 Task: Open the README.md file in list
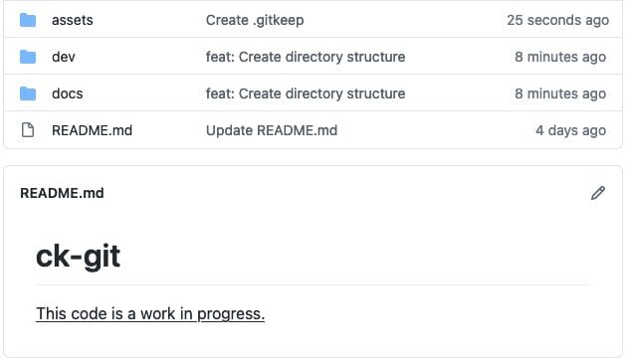93,130
